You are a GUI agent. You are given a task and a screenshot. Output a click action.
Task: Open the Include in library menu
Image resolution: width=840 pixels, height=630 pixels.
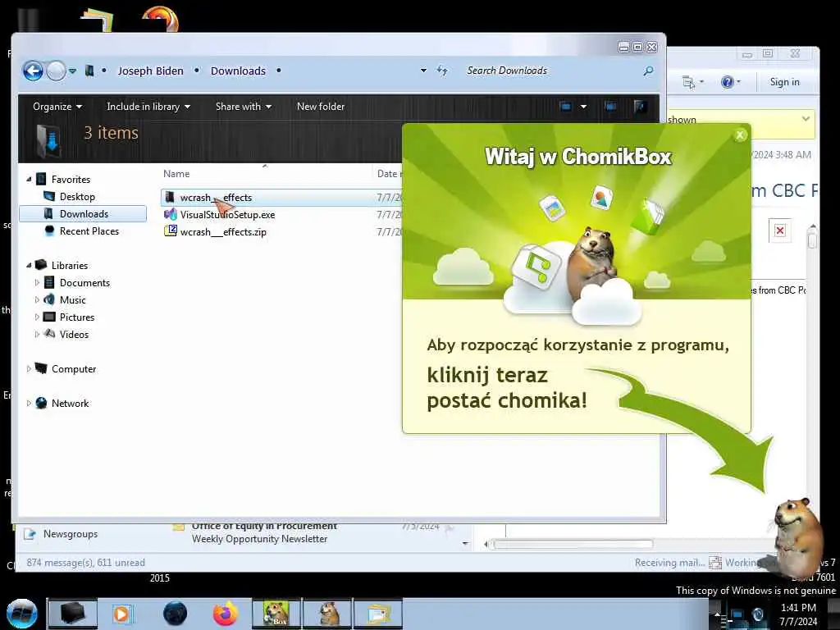148,107
